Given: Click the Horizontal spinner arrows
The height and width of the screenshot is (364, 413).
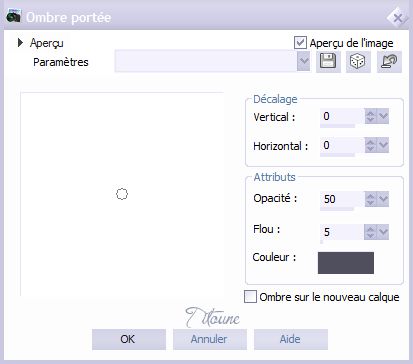Looking at the screenshot, I should pyautogui.click(x=370, y=145).
